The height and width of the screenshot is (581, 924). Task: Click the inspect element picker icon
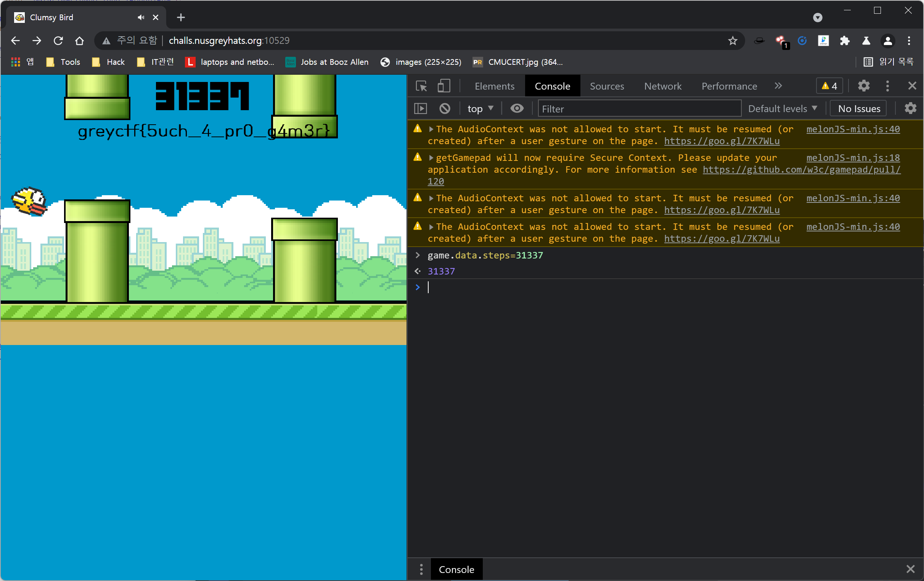421,86
